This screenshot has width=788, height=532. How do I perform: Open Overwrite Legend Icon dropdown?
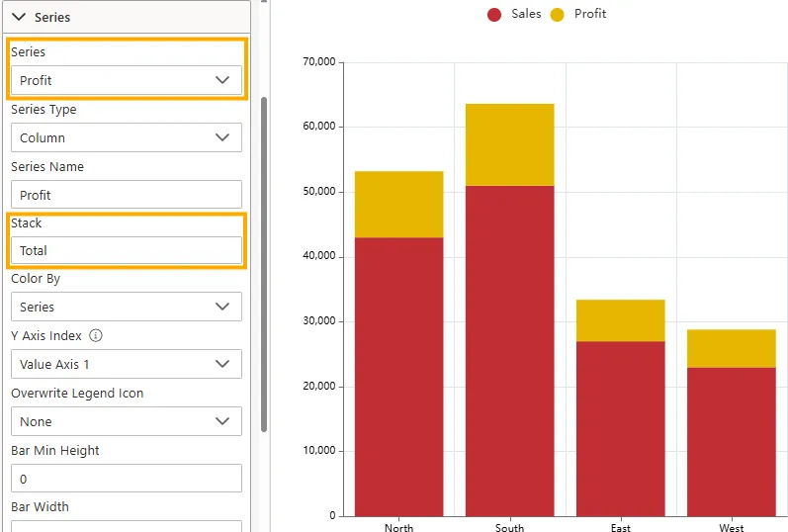click(126, 421)
